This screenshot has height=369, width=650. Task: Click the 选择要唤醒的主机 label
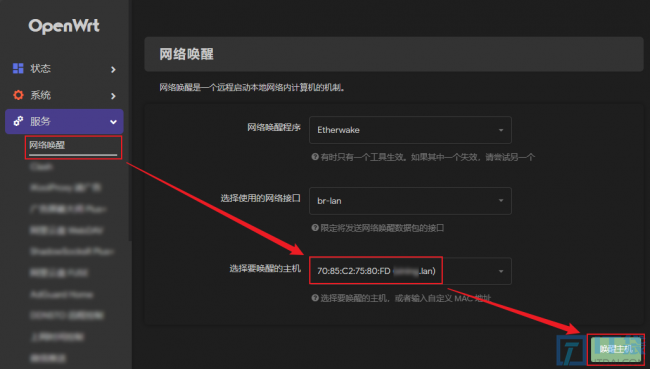[265, 269]
